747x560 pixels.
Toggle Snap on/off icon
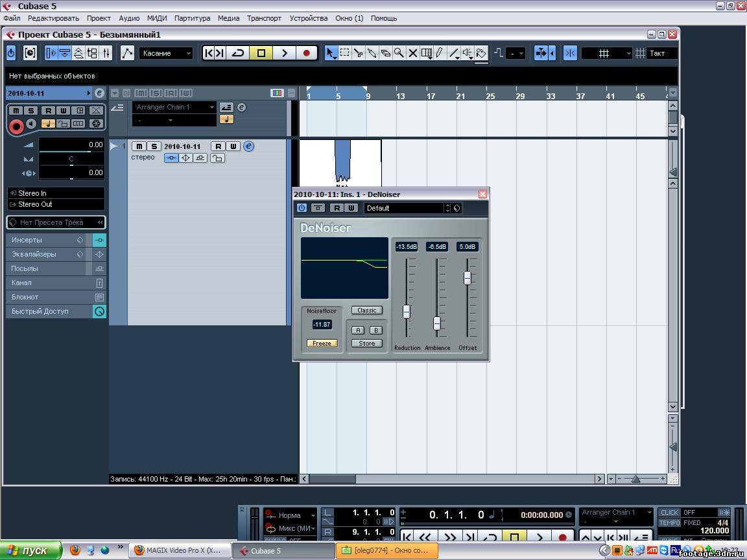point(570,53)
